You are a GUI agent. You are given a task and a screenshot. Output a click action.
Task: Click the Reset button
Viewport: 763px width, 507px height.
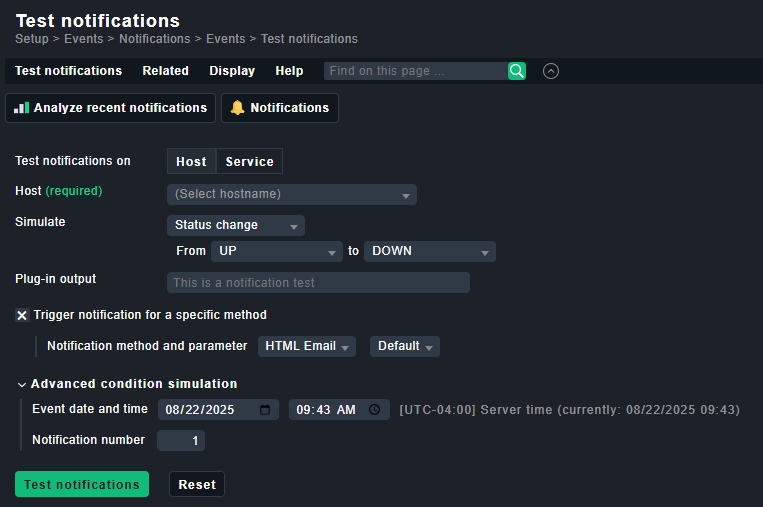click(197, 485)
